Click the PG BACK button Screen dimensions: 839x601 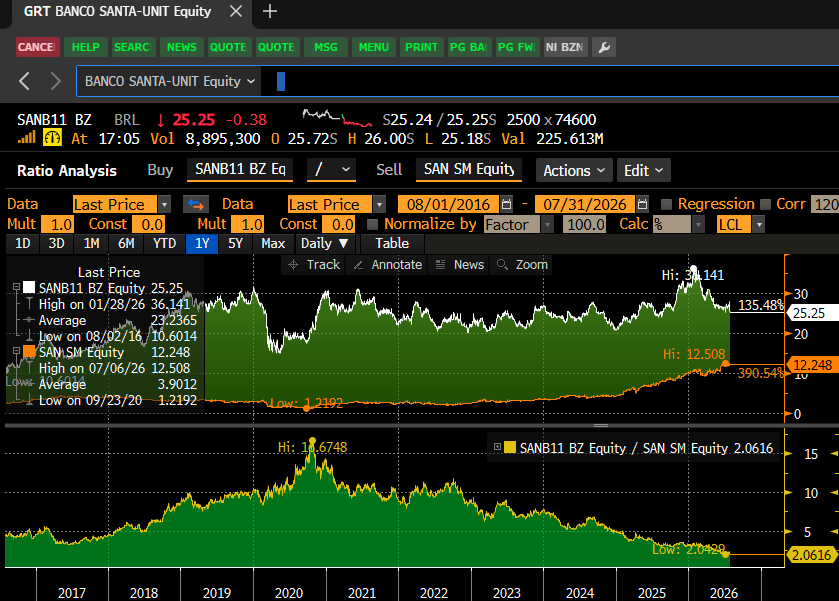click(470, 47)
